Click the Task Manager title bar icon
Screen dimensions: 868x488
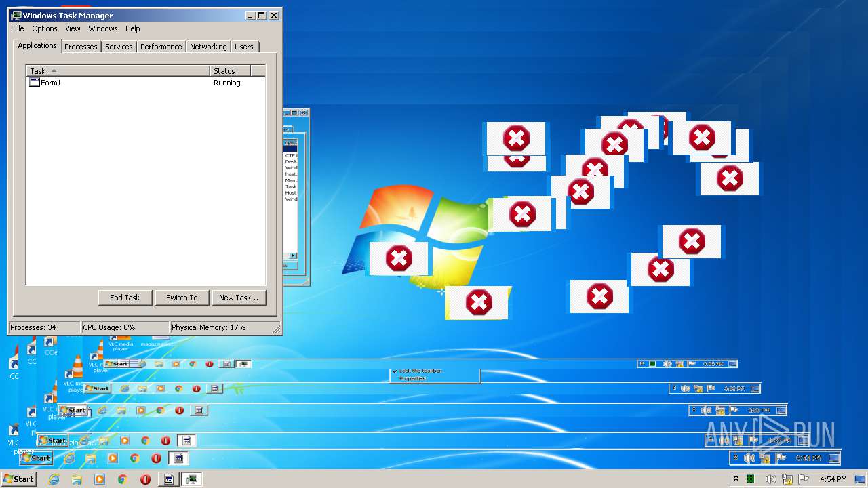coord(16,15)
